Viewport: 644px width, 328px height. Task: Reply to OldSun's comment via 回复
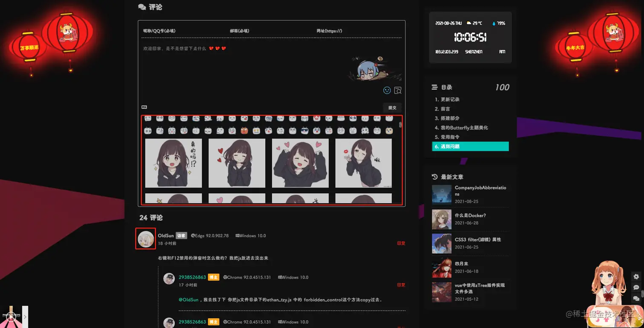401,244
